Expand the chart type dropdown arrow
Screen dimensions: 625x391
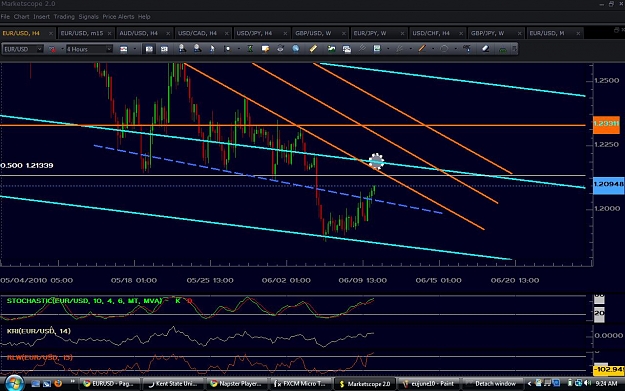(x=135, y=49)
